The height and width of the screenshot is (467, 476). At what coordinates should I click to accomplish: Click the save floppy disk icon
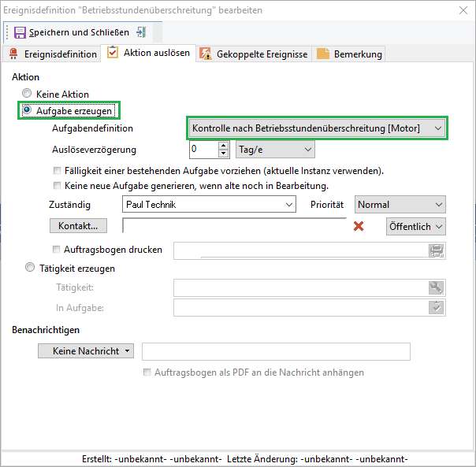(x=20, y=32)
